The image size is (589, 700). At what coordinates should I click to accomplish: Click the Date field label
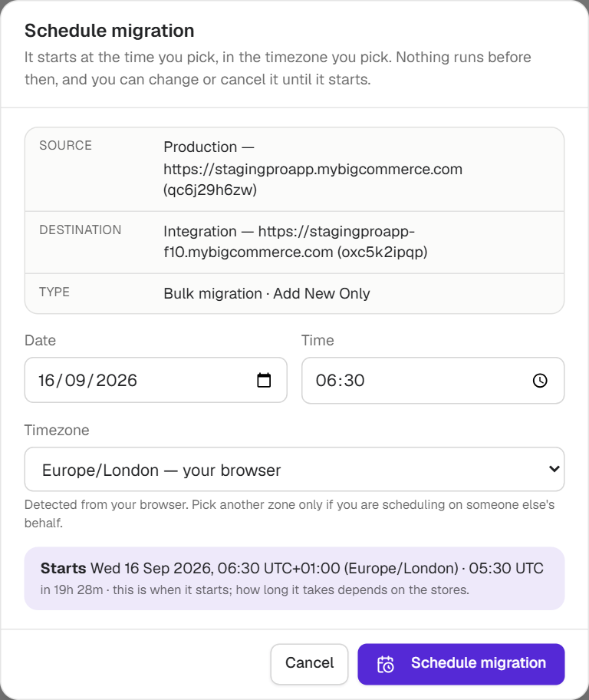(40, 340)
